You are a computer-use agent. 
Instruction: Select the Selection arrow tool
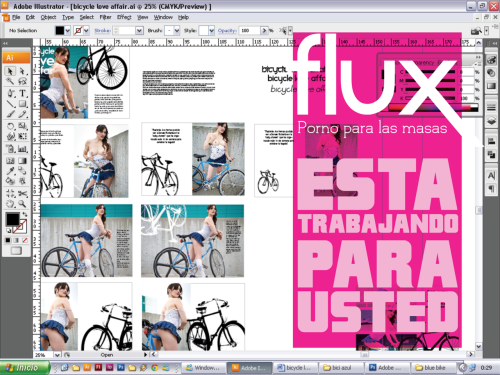tap(10, 71)
